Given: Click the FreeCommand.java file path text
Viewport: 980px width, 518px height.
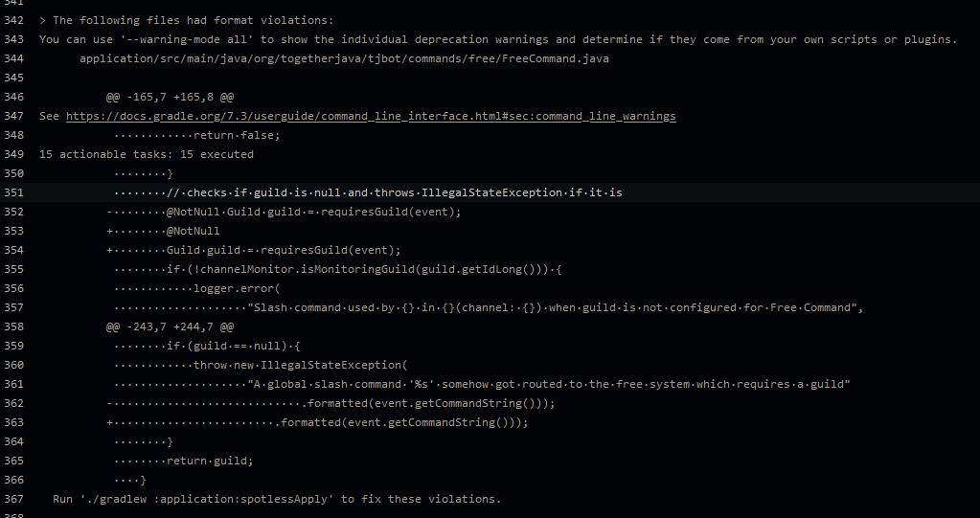Looking at the screenshot, I should 344,58.
